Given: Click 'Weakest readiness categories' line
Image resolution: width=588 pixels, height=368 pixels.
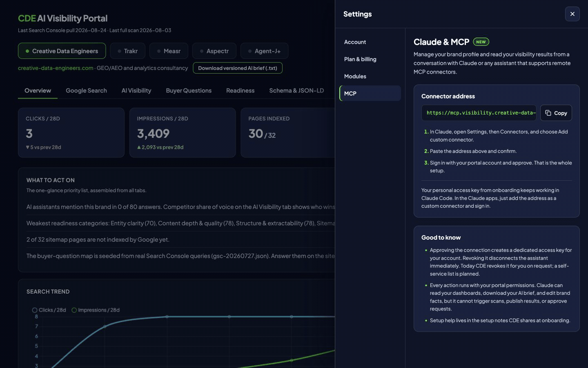Looking at the screenshot, I should (x=180, y=223).
